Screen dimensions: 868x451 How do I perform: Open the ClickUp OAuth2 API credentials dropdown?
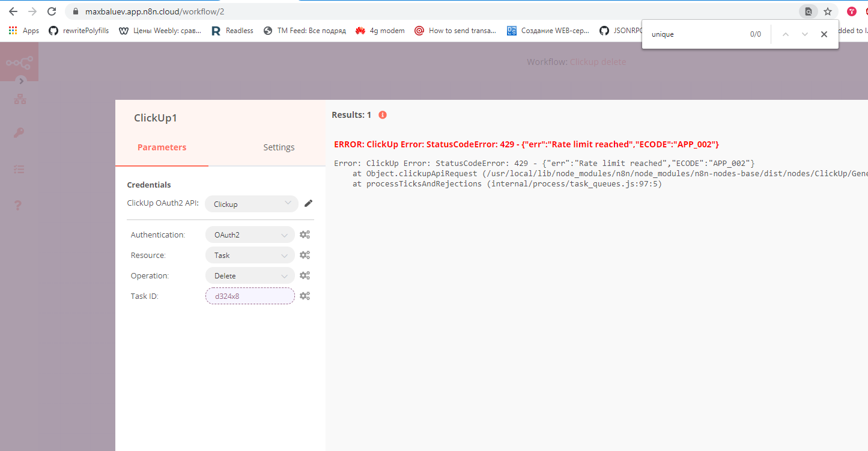[x=252, y=204]
